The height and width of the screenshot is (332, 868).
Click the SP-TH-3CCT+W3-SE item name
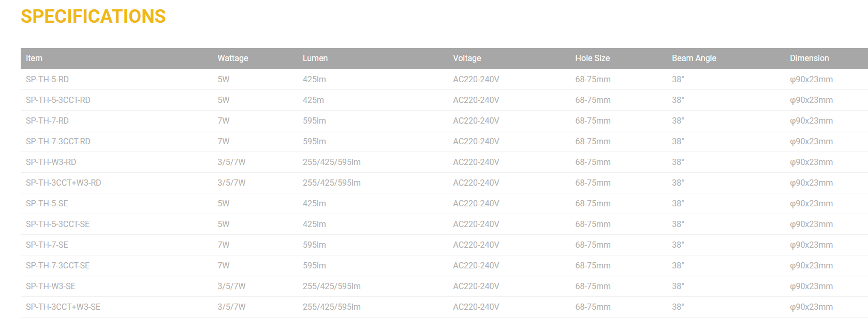click(63, 307)
